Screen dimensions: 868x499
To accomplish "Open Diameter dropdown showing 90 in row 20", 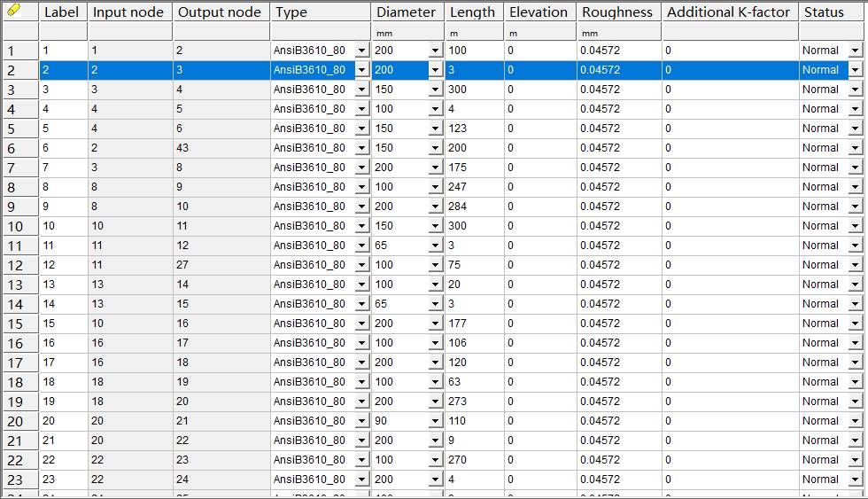I will coord(435,421).
